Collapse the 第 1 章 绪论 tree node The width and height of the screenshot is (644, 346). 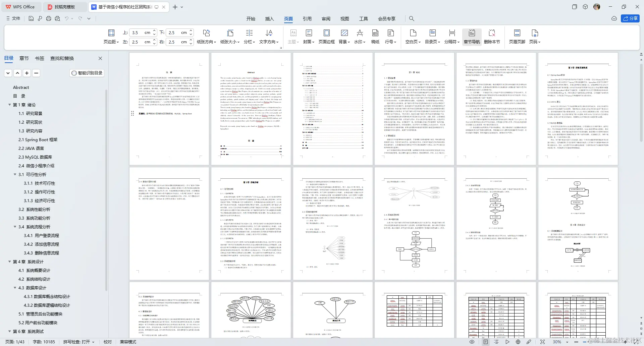point(9,105)
